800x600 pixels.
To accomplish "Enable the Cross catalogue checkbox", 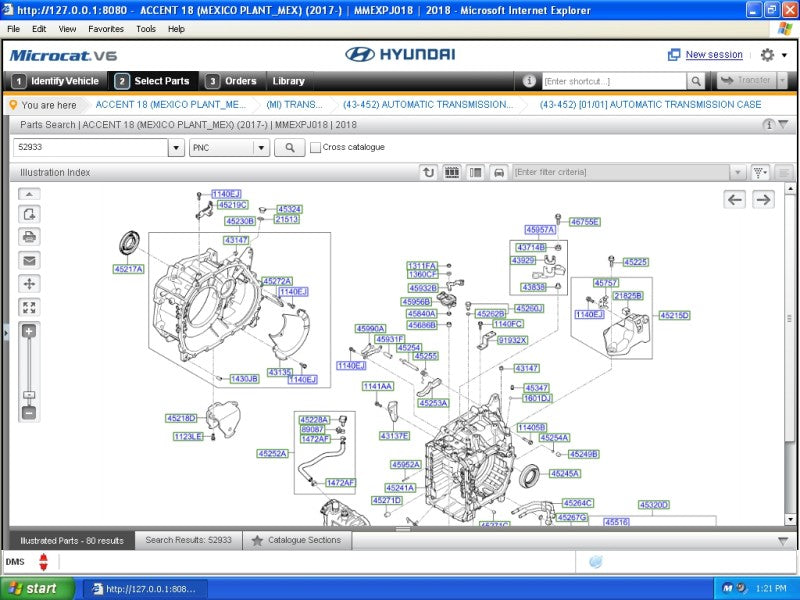I will pyautogui.click(x=316, y=148).
